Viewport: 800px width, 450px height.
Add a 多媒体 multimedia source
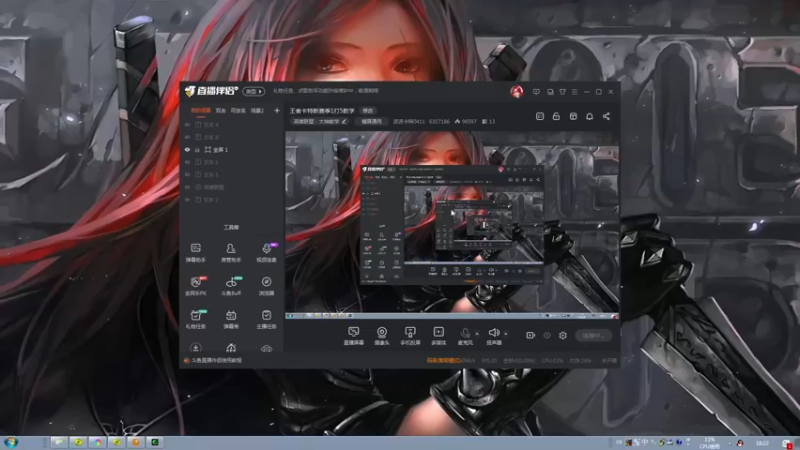click(x=439, y=336)
